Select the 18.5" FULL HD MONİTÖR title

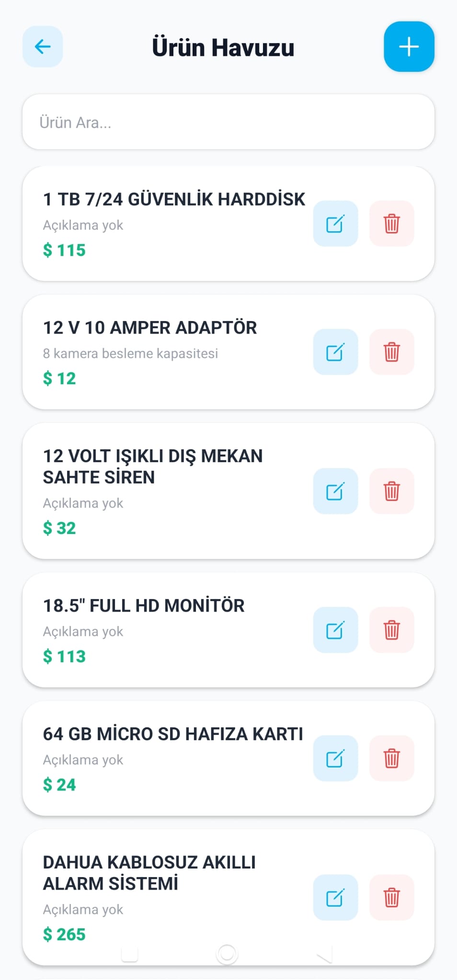[x=144, y=606]
